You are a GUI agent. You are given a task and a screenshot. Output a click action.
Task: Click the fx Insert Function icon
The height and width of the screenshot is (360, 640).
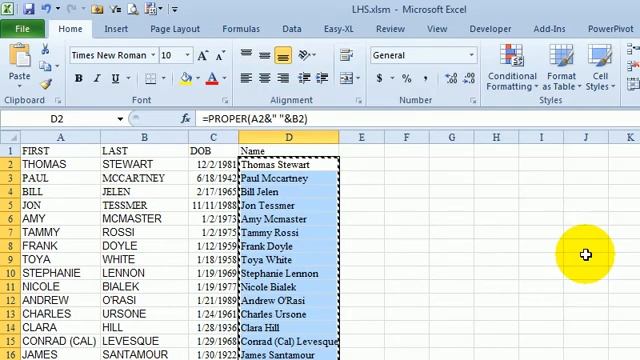[x=185, y=119]
